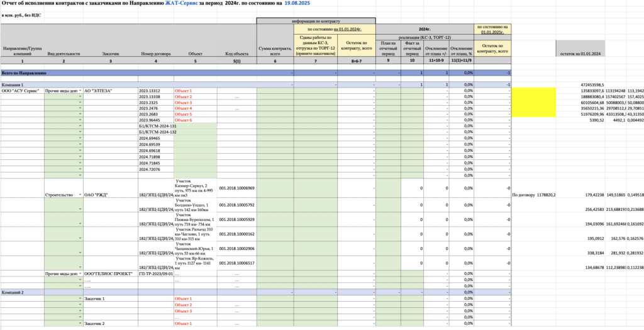This screenshot has height=330, width=644.
Task: Click the yellow highlighted cell block
Action: pyautogui.click(x=533, y=102)
